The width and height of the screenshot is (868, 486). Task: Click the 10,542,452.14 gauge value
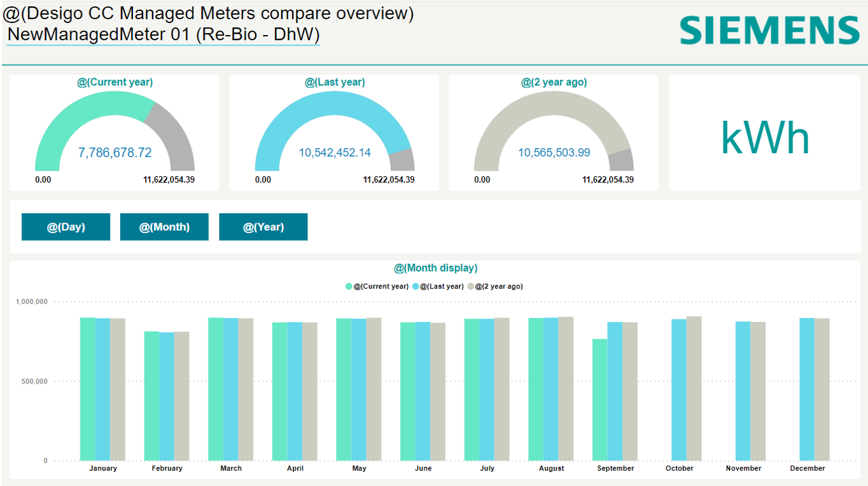point(335,153)
